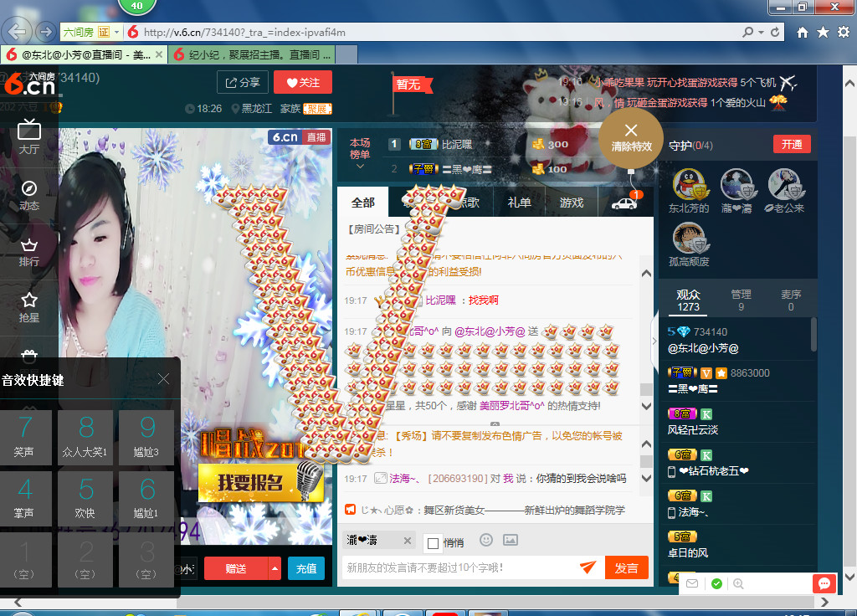This screenshot has width=857, height=616.
Task: Switch to the 麦序 0 tab
Action: [791, 300]
